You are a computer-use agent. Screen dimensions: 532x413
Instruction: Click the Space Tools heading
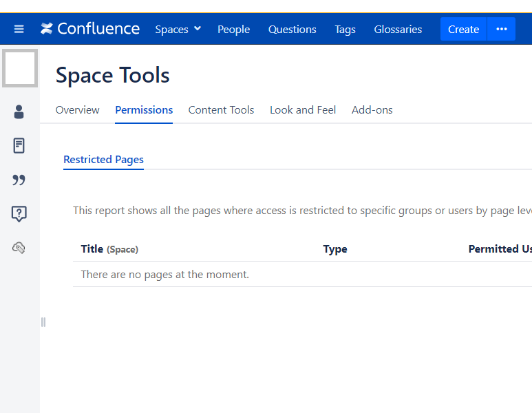pos(113,75)
